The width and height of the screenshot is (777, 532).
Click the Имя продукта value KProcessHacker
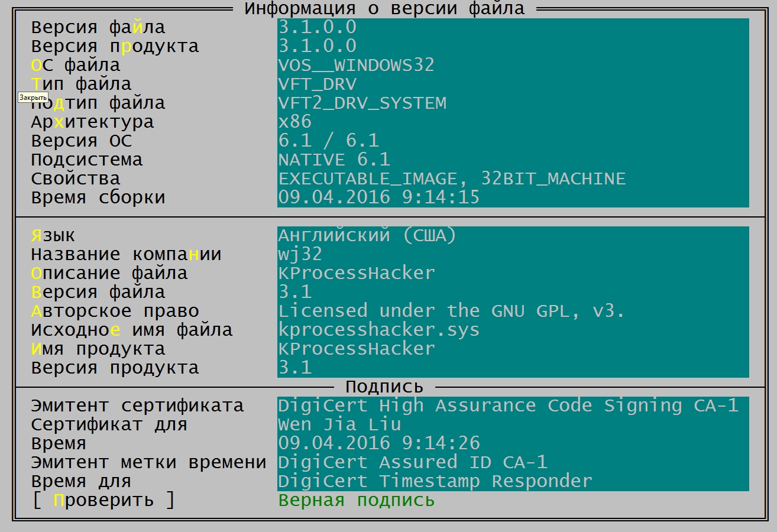point(513,349)
